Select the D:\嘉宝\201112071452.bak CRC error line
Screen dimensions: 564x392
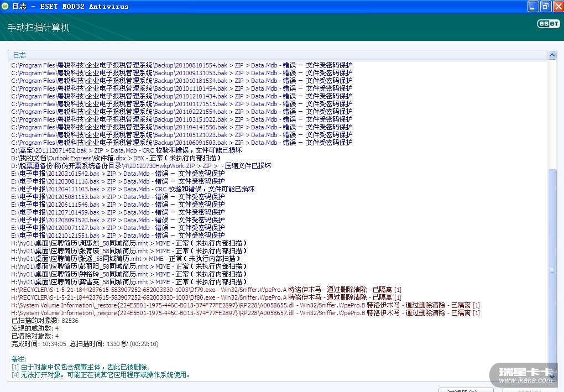tap(127, 150)
